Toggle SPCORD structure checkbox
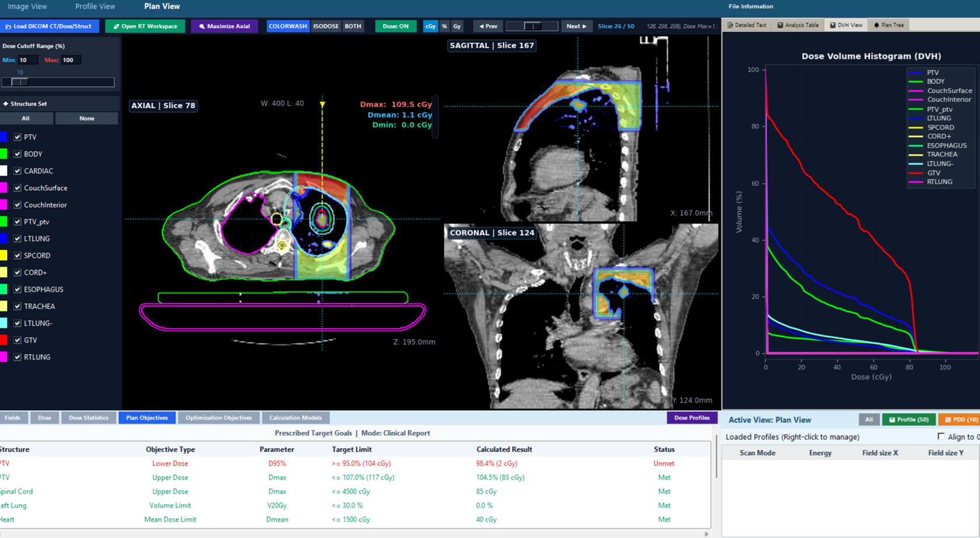Screen dimensions: 980x538 pos(17,256)
